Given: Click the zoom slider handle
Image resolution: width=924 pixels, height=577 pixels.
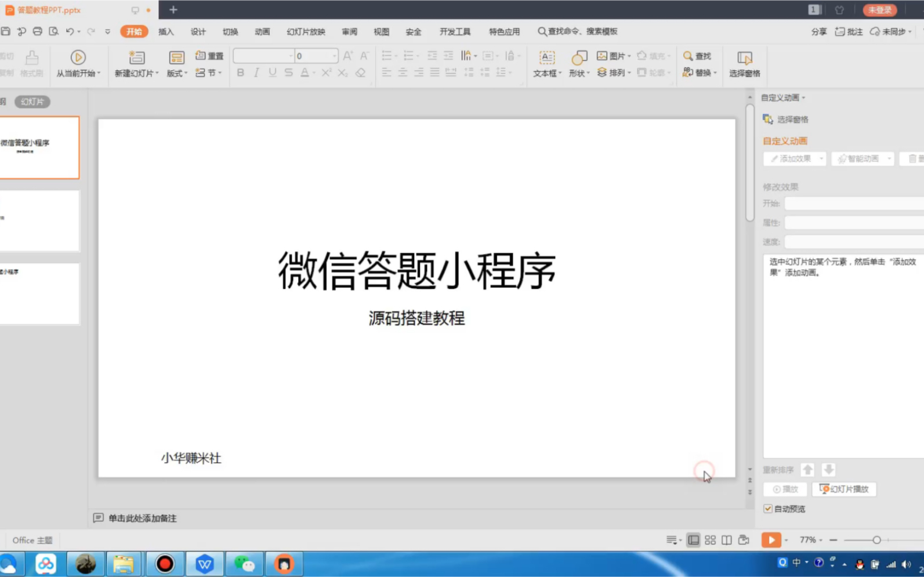Looking at the screenshot, I should [876, 540].
